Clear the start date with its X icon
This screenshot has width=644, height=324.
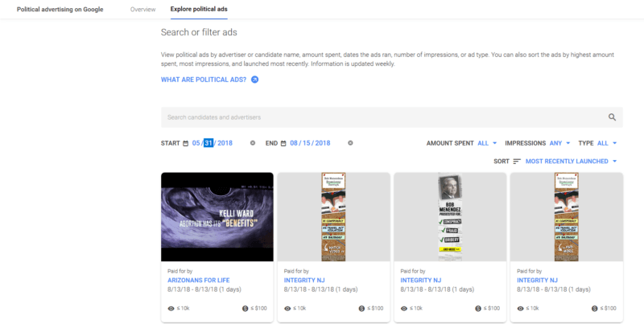coord(253,143)
